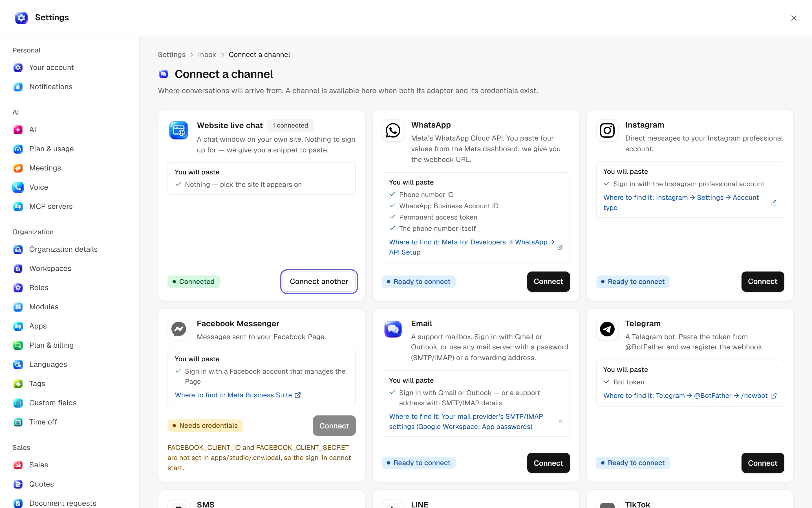
Task: Click the Needs credentials status label
Action: tap(205, 426)
